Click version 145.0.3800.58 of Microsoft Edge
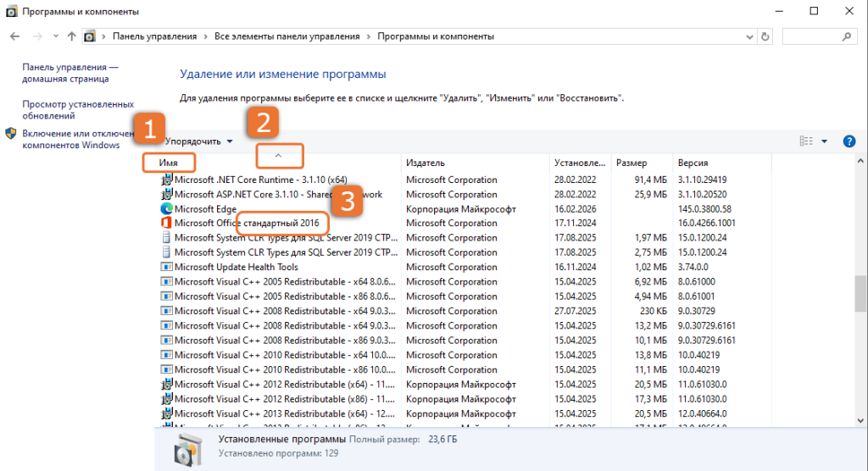Image resolution: width=868 pixels, height=471 pixels. coord(704,208)
